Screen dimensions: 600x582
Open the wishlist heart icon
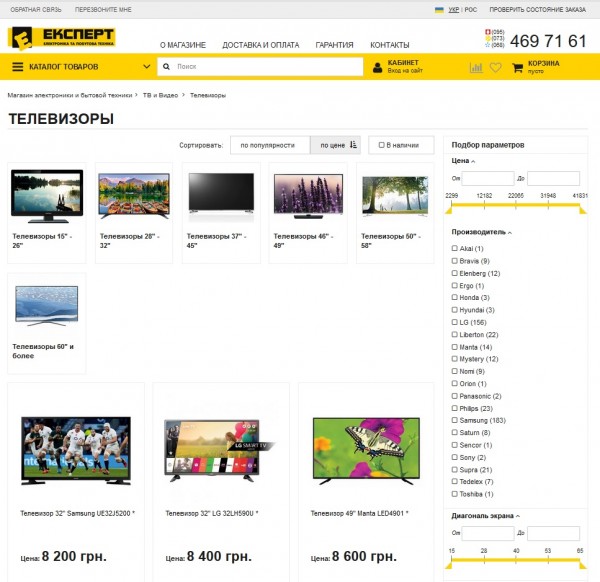[496, 68]
